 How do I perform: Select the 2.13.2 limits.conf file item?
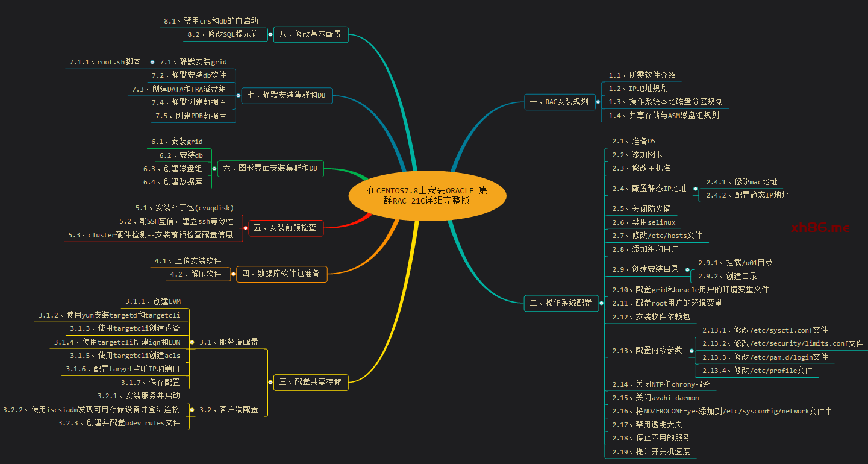pos(782,343)
